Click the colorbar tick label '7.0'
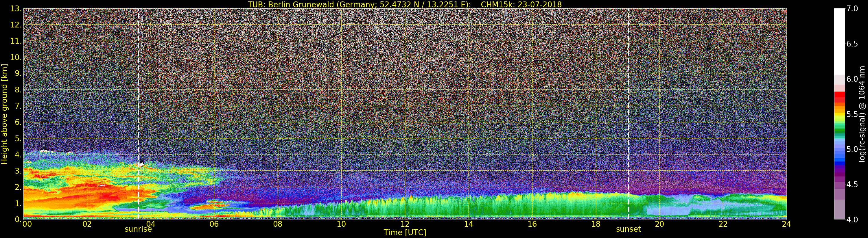 pyautogui.click(x=852, y=9)
